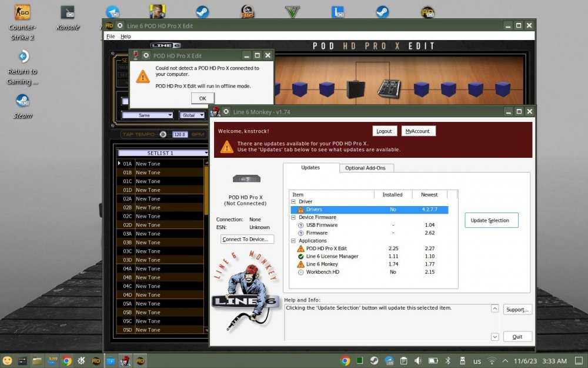Open the SETLIST 1 dropdown
The width and height of the screenshot is (588, 368).
[x=164, y=152]
